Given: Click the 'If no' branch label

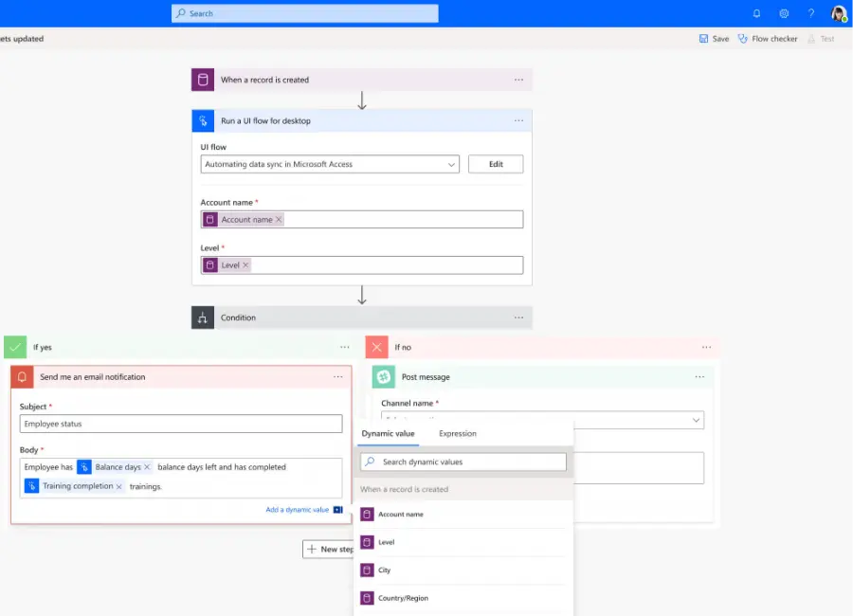Looking at the screenshot, I should 403,347.
